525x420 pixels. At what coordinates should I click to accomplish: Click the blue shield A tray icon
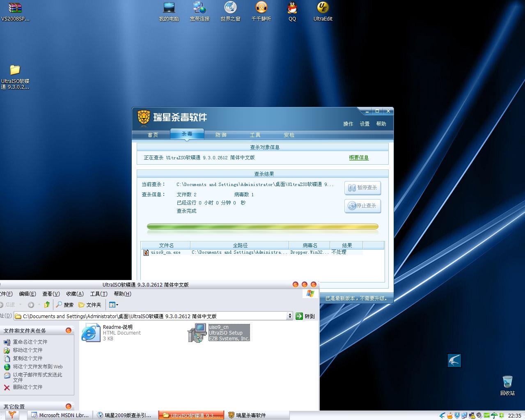click(457, 415)
